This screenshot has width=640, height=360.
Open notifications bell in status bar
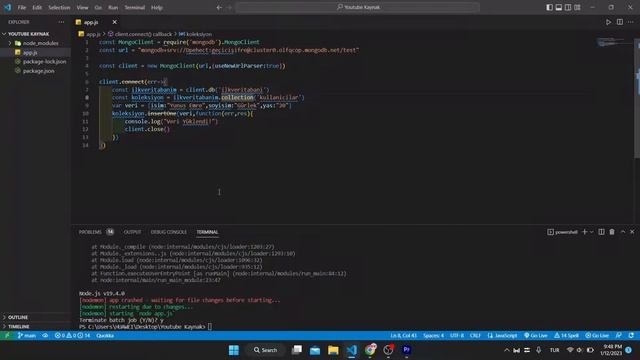point(631,336)
